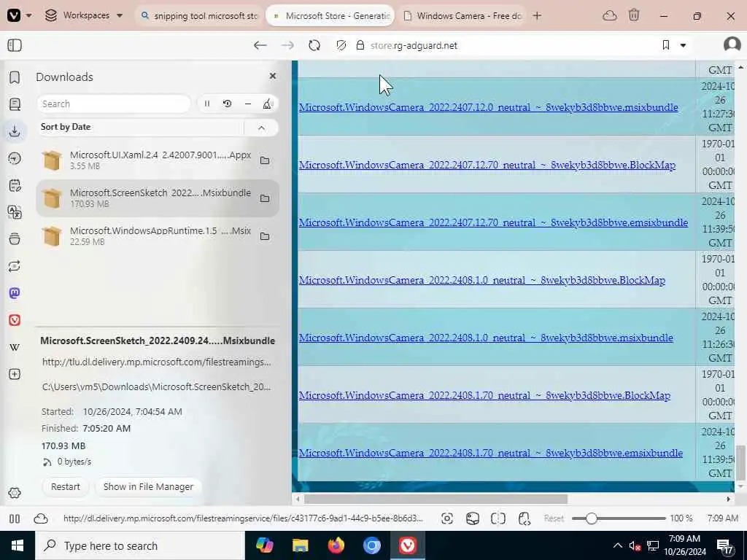Screen dimensions: 747x560
Task: Toggle sort order chevron
Action: (x=262, y=128)
